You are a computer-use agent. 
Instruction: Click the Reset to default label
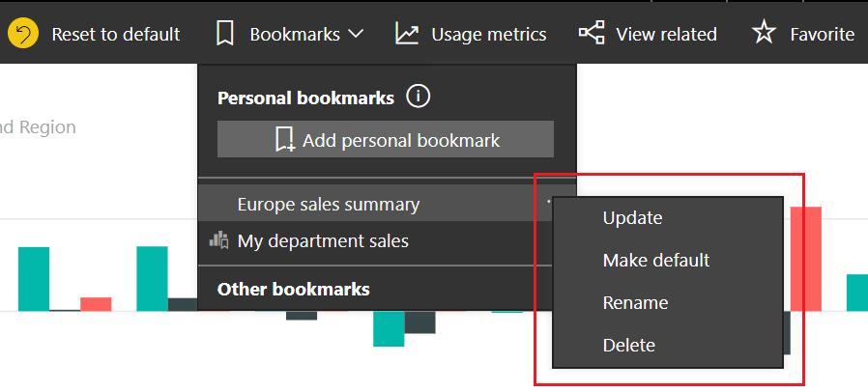(115, 35)
